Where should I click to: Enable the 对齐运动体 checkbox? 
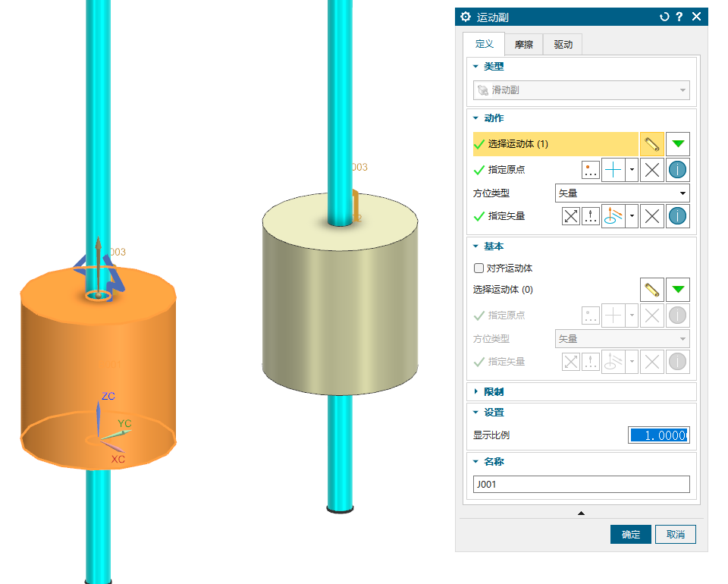pyautogui.click(x=479, y=268)
